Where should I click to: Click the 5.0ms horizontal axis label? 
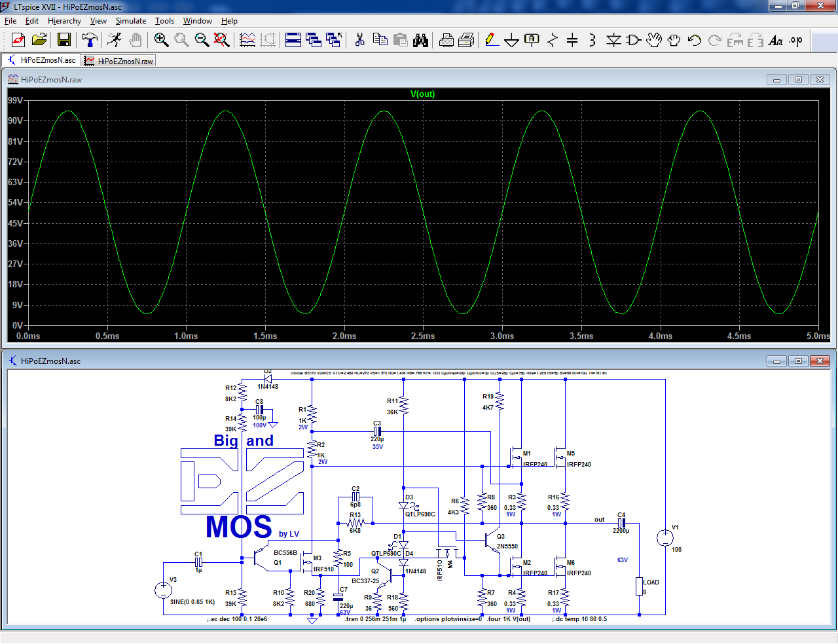[818, 336]
